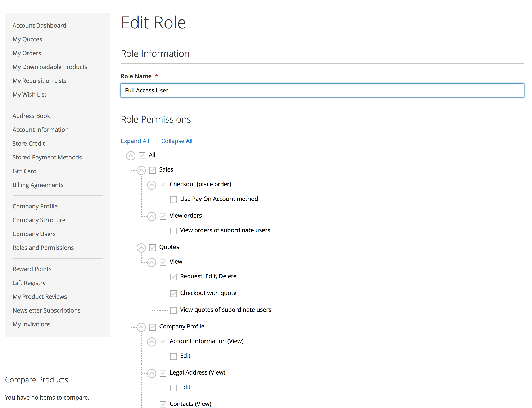Enable Use Pay On Account method
The height and width of the screenshot is (408, 532).
(x=173, y=199)
